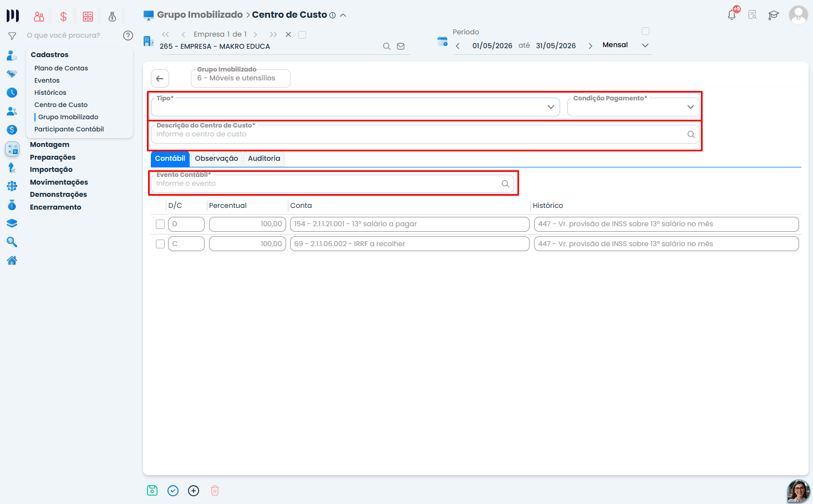Expand the Condição Pagamento dropdown
813x504 pixels.
pyautogui.click(x=690, y=107)
